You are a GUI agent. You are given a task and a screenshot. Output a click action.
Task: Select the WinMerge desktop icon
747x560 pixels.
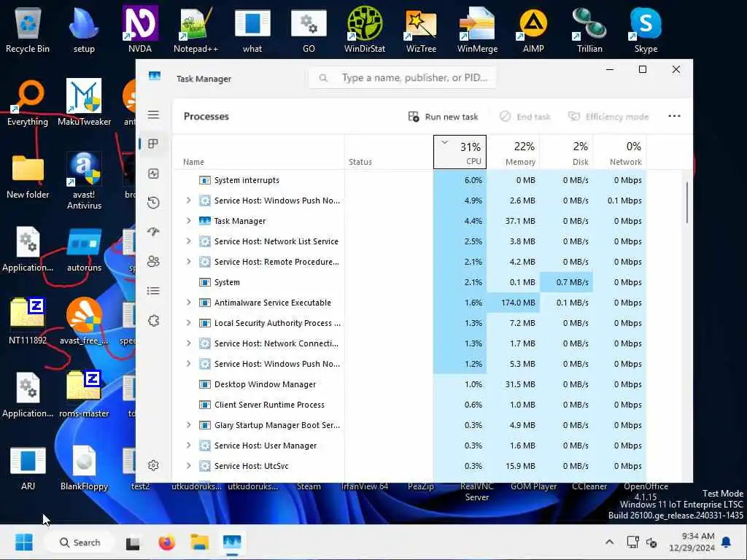coord(477,28)
